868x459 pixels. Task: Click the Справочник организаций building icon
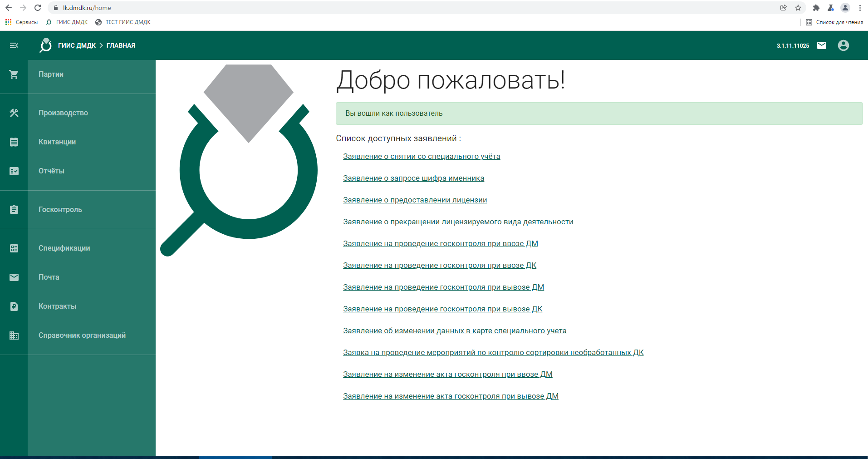14,336
